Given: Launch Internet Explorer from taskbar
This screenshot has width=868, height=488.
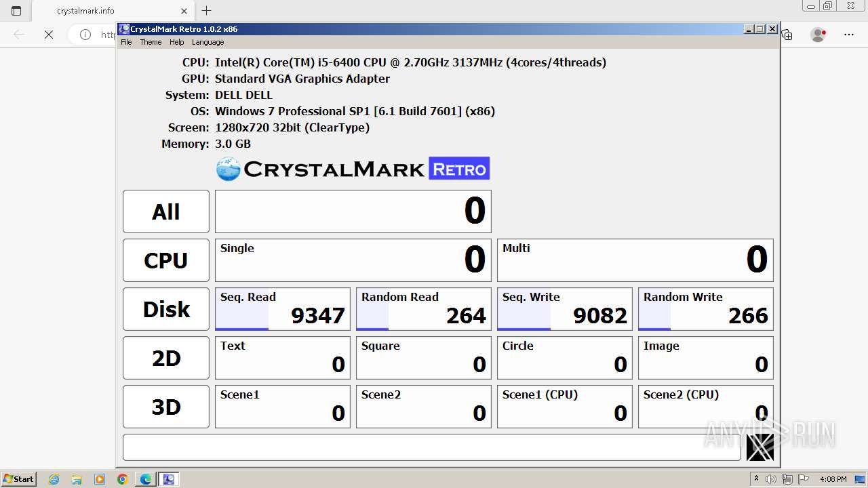Looking at the screenshot, I should pyautogui.click(x=54, y=479).
